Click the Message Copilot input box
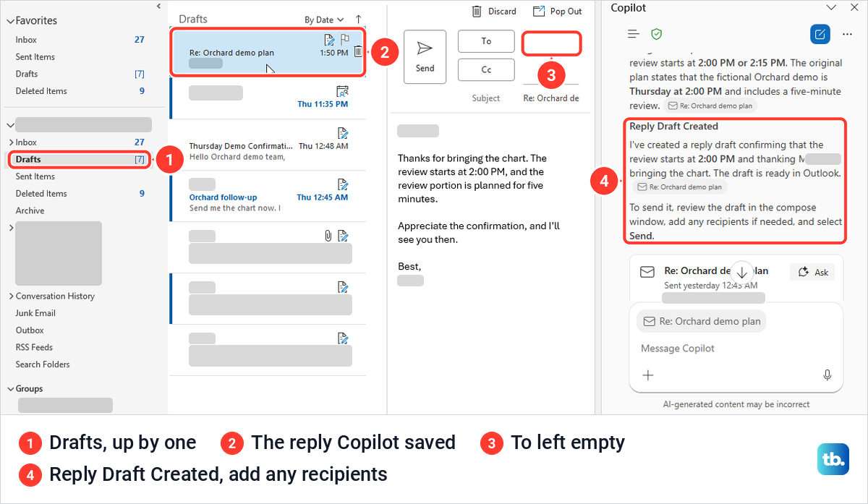The image size is (868, 504). click(736, 349)
